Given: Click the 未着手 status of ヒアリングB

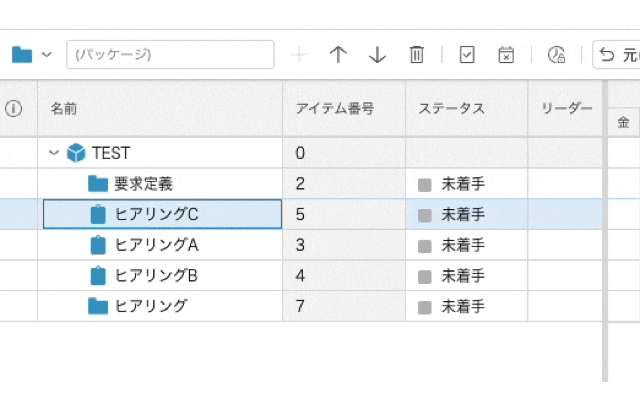Looking at the screenshot, I should [x=463, y=276].
